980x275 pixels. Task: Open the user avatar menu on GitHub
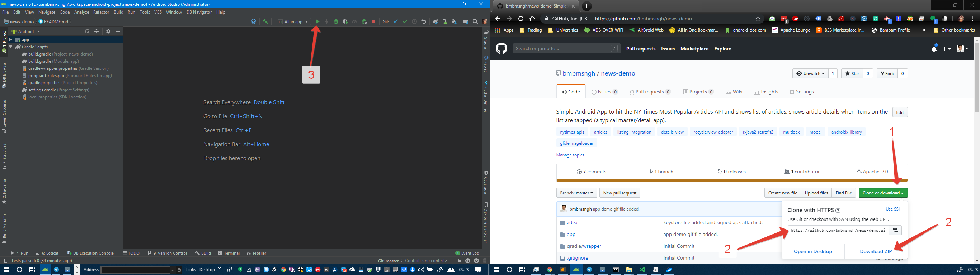(x=962, y=49)
